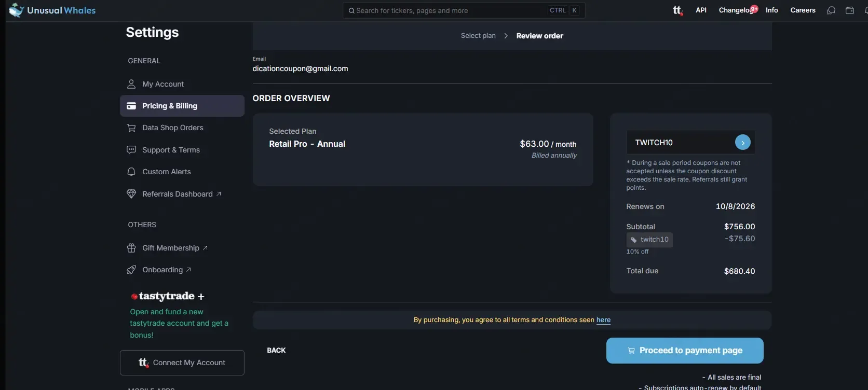Open the terms and conditions here link
Viewport: 868px width, 390px height.
603,320
